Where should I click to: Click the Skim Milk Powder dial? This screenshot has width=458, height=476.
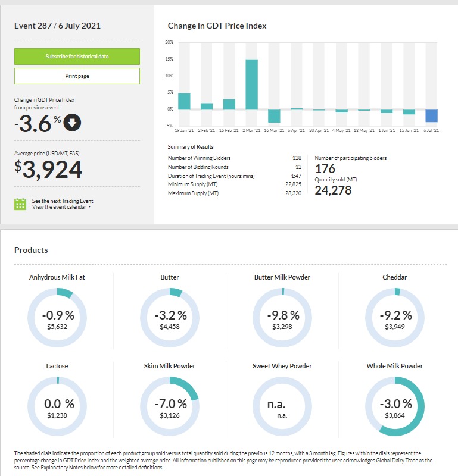(170, 407)
